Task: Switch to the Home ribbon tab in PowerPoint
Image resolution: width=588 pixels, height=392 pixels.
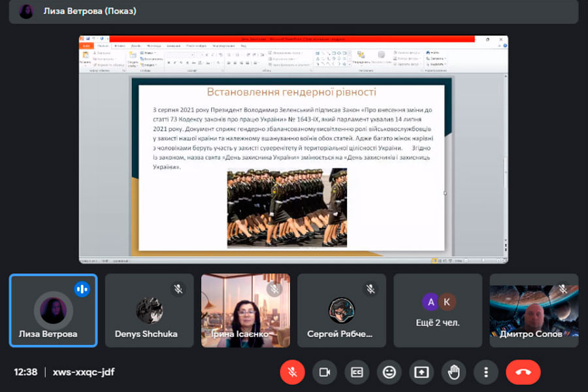Action: tap(103, 46)
